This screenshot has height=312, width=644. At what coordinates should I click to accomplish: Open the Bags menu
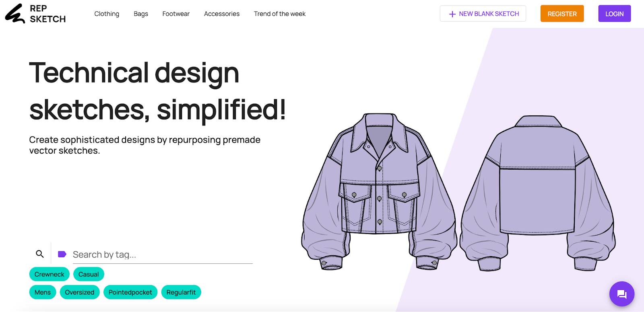coord(141,14)
